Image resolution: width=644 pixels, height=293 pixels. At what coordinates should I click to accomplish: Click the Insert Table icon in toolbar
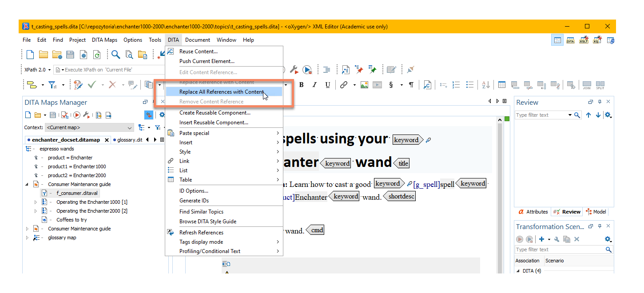[x=501, y=85]
